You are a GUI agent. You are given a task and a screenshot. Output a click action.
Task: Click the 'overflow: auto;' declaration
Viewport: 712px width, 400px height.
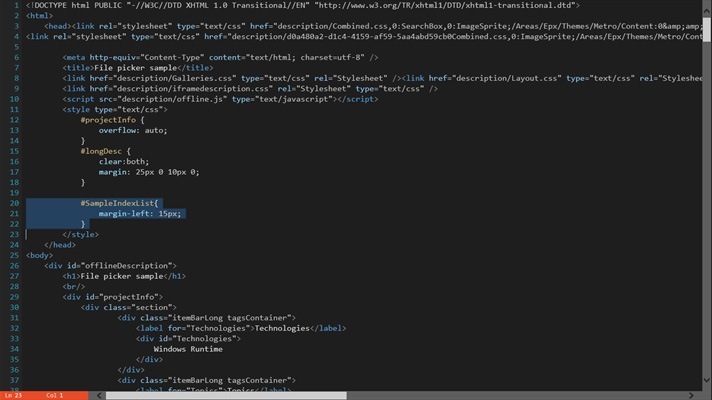coord(133,130)
